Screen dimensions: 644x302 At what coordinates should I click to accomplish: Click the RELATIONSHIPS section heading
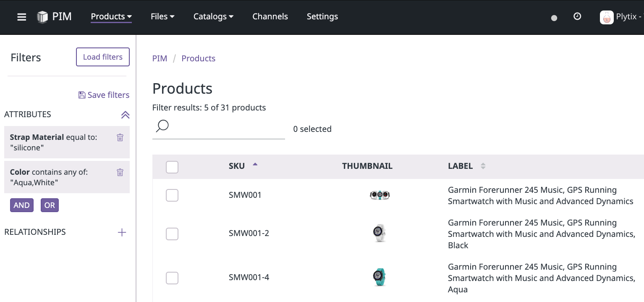pyautogui.click(x=35, y=232)
